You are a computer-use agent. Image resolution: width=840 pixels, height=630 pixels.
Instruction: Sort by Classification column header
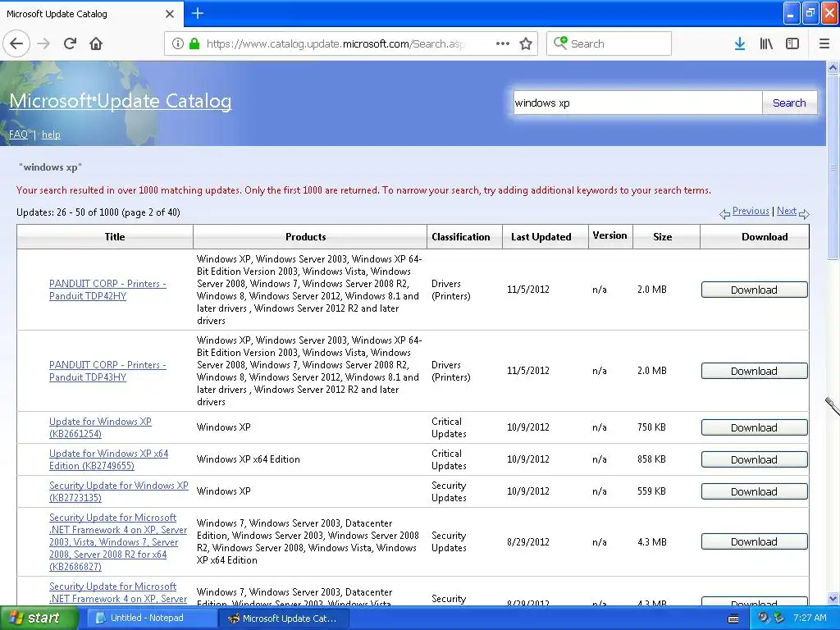point(464,237)
